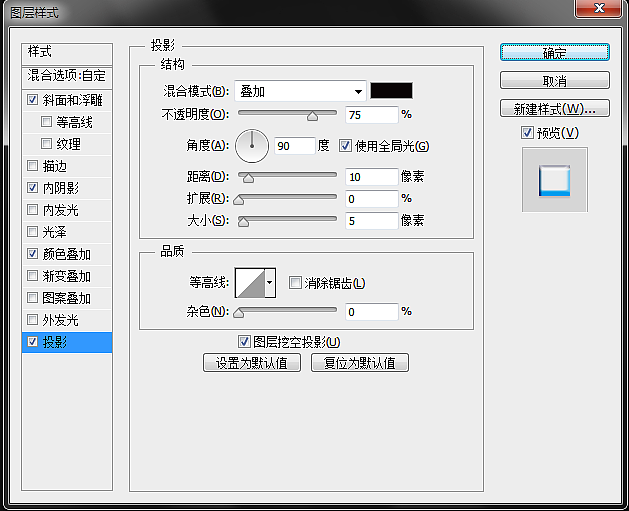Click 复位为默认值 button
629x511 pixels.
click(360, 363)
